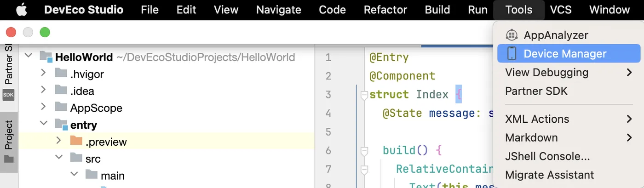Expand View Debugging submenu arrow
This screenshot has height=188, width=644.
[629, 72]
